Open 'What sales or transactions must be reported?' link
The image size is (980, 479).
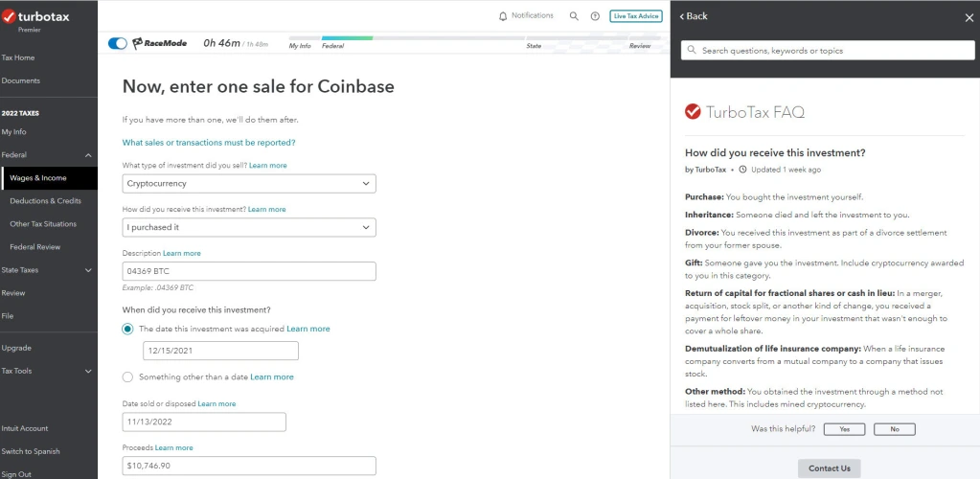click(x=209, y=143)
